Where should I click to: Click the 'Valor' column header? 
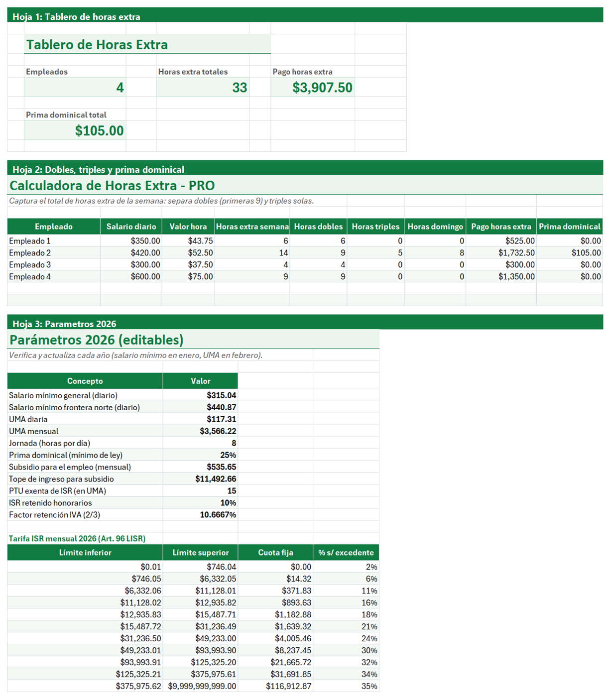[200, 381]
